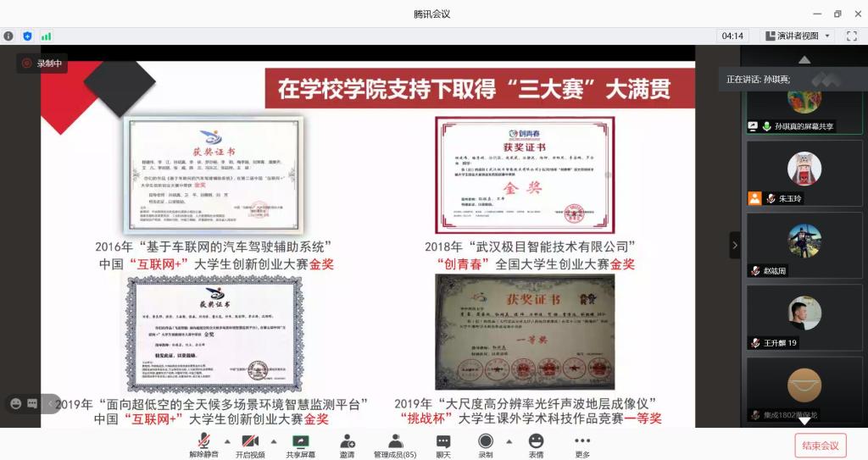This screenshot has width=868, height=460.
Task: Open audio options arrow beside 解除静音
Action: [227, 441]
